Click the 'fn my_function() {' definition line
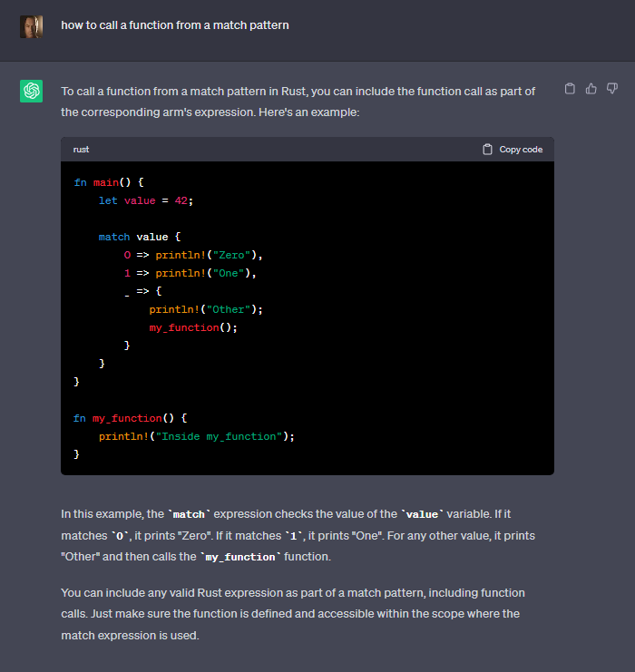Viewport: 635px width, 672px height. 130,418
